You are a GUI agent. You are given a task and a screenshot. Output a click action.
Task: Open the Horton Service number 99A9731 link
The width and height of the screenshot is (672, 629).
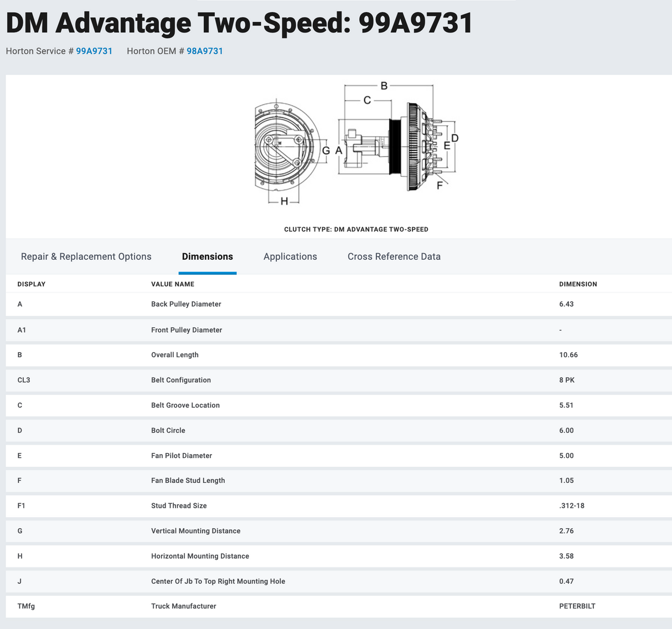pos(94,51)
